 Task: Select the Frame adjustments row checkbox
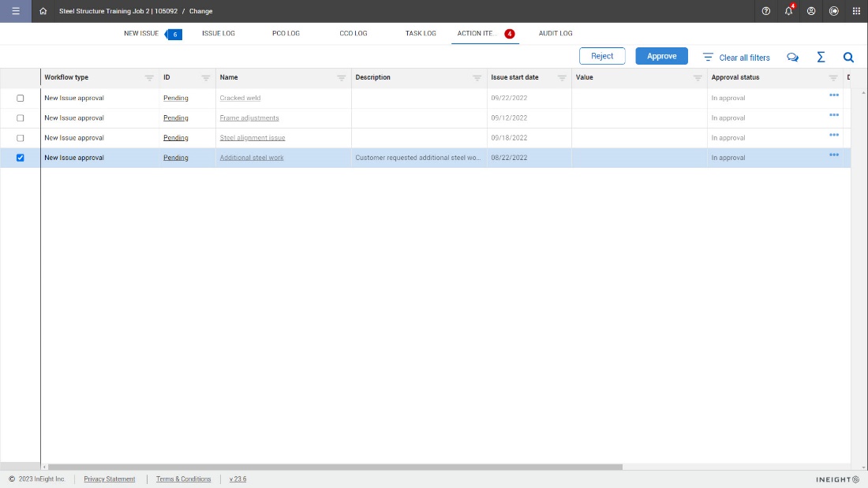pyautogui.click(x=21, y=118)
